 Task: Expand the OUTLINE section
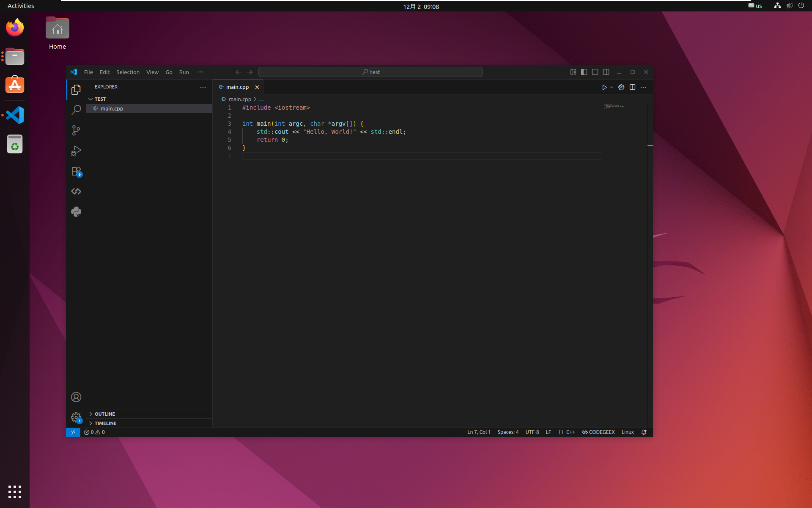pos(104,414)
